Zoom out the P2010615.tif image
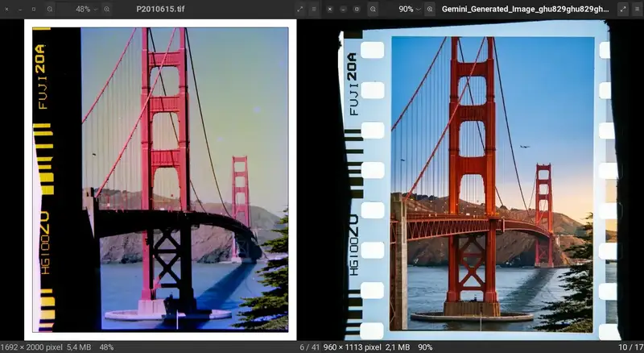This screenshot has width=644, height=353. coord(50,9)
